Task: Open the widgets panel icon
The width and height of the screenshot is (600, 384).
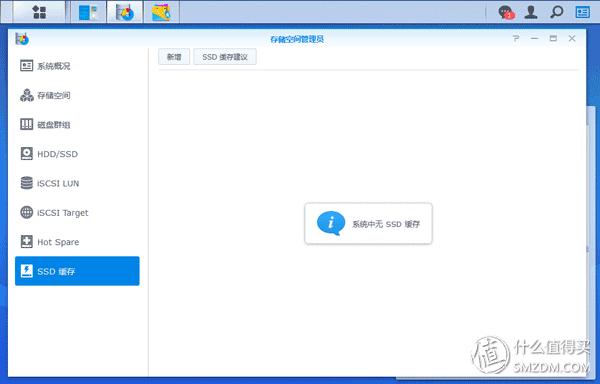Action: (x=582, y=12)
